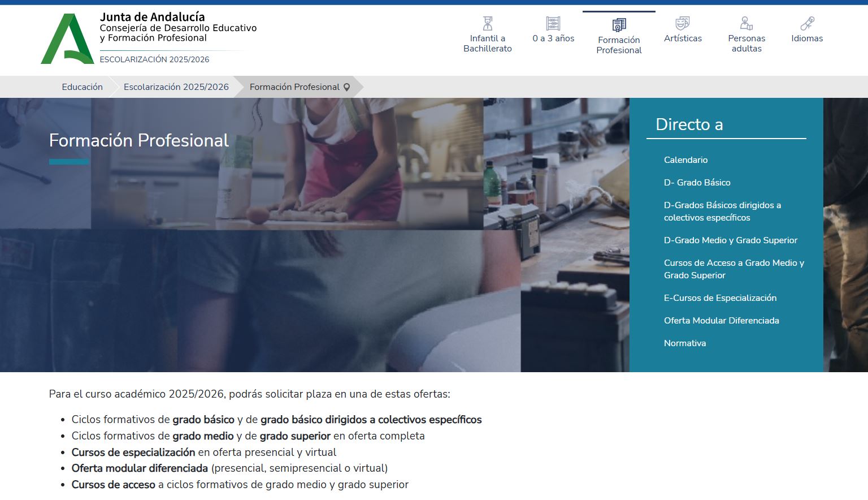Click the Infantil a Bachillerato hourglass icon
This screenshot has height=500, width=868.
pyautogui.click(x=488, y=23)
